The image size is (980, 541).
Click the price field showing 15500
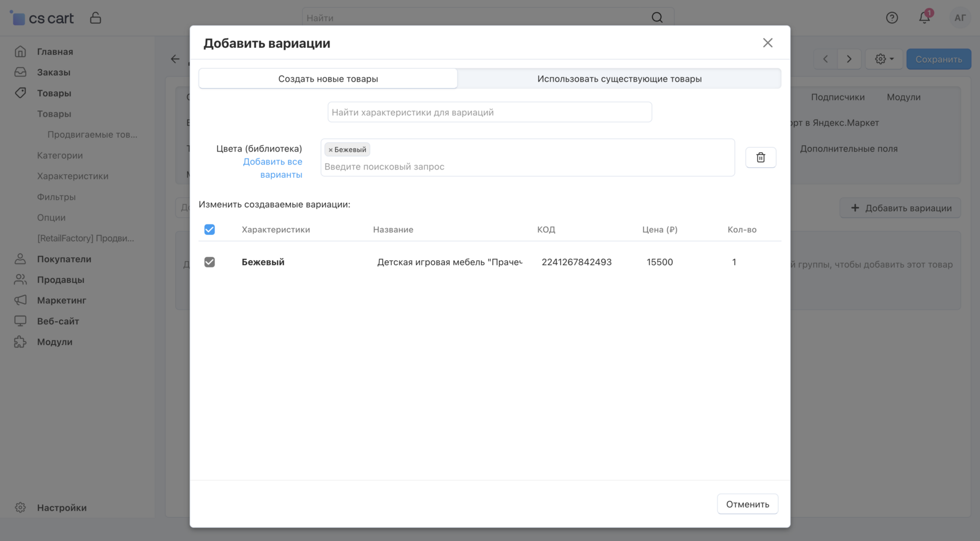point(660,262)
